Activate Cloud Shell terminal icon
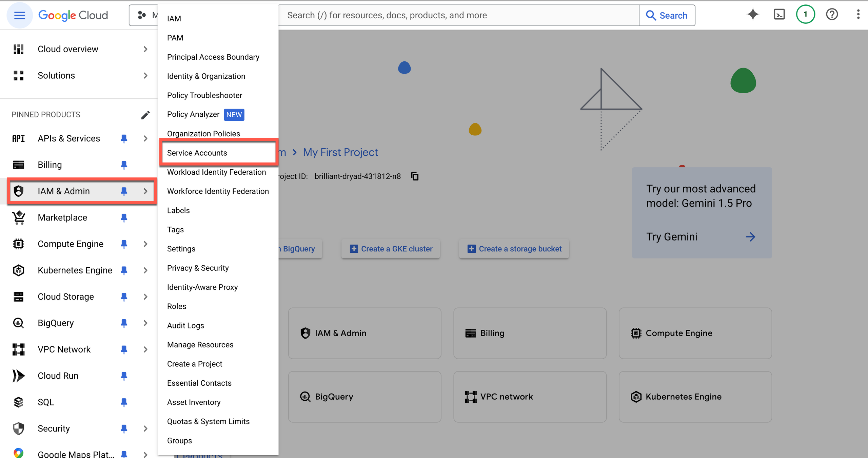868x458 pixels. click(779, 15)
